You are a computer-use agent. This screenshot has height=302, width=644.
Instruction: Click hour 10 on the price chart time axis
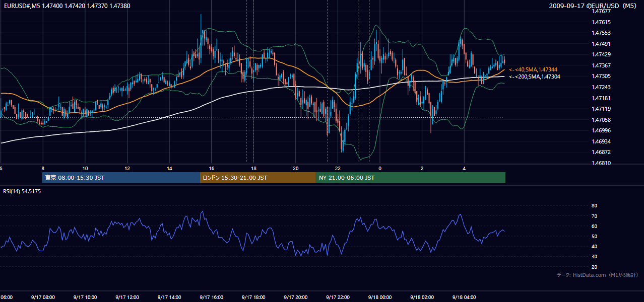85,168
